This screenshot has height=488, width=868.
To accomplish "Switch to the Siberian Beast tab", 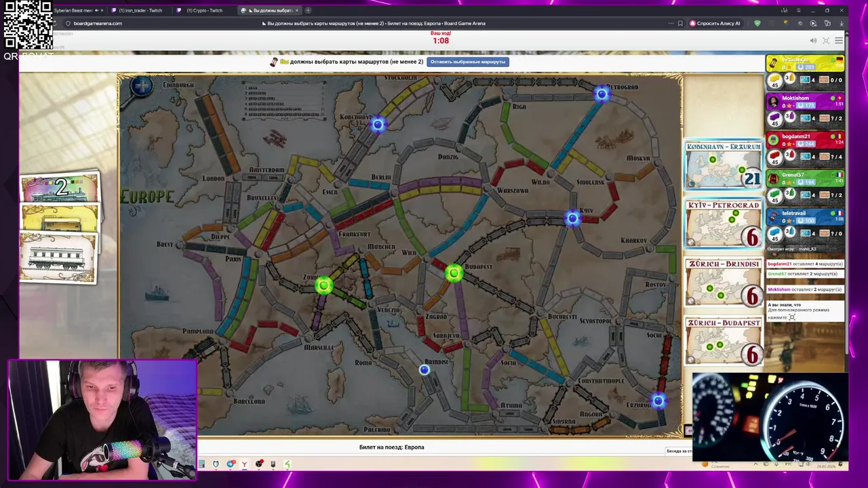I will (77, 10).
